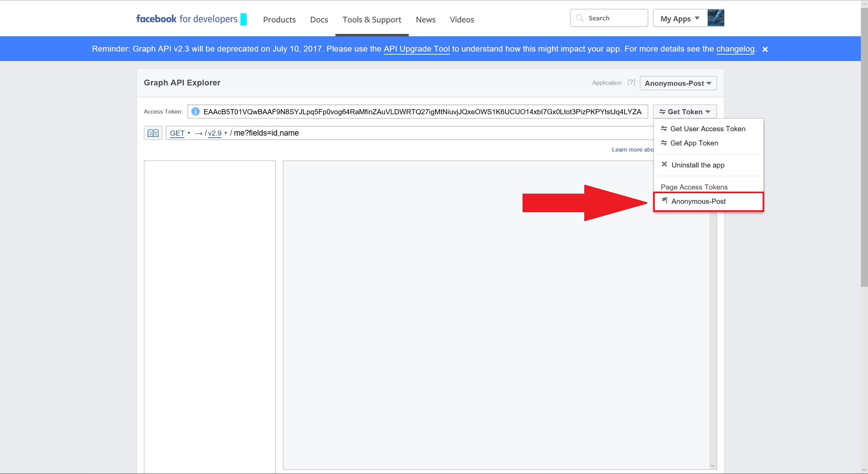Choose Uninstall the app
868x474 pixels.
pos(697,165)
